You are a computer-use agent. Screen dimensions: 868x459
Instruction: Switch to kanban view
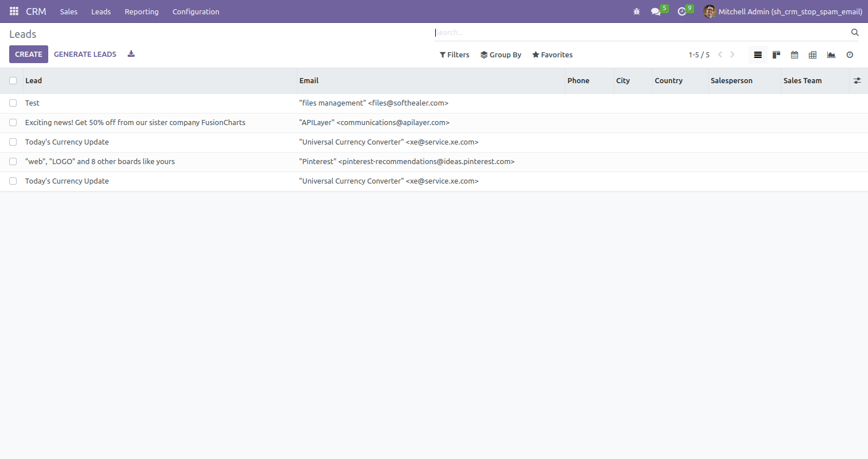pos(776,55)
